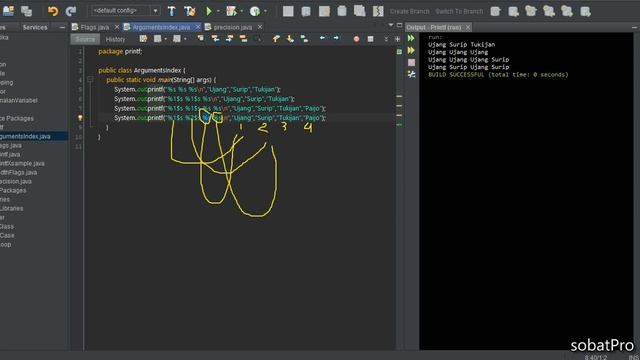Switch to the precision.java tab

point(232,27)
